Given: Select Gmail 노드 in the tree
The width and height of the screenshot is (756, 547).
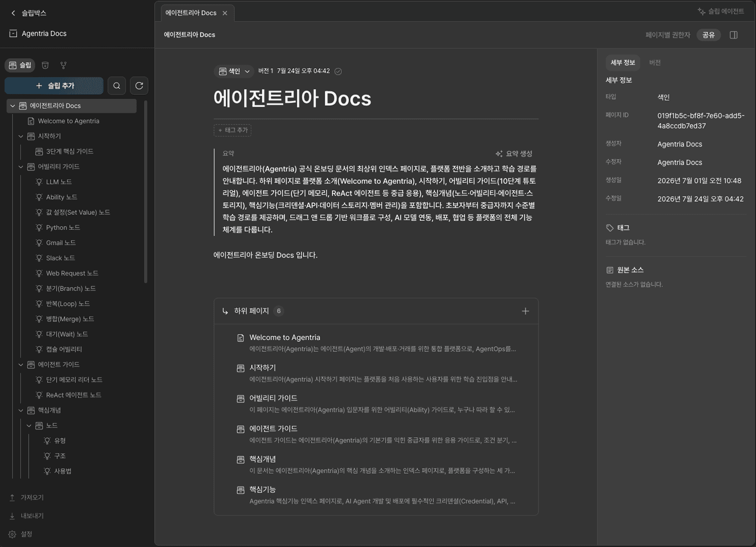Looking at the screenshot, I should (61, 243).
